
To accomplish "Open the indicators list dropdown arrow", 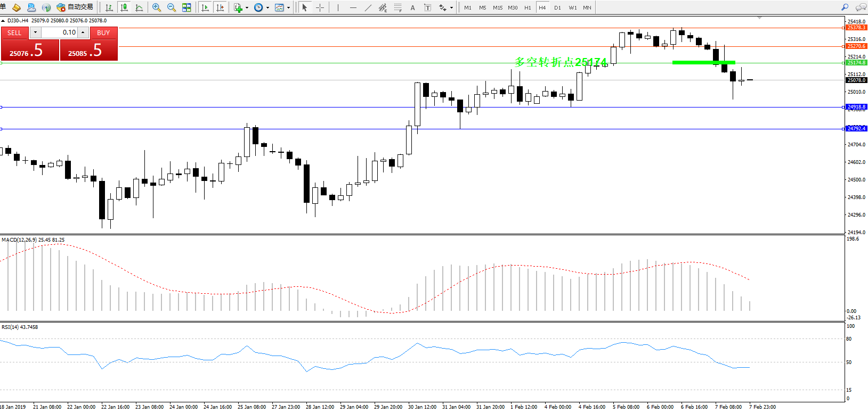I will (247, 8).
